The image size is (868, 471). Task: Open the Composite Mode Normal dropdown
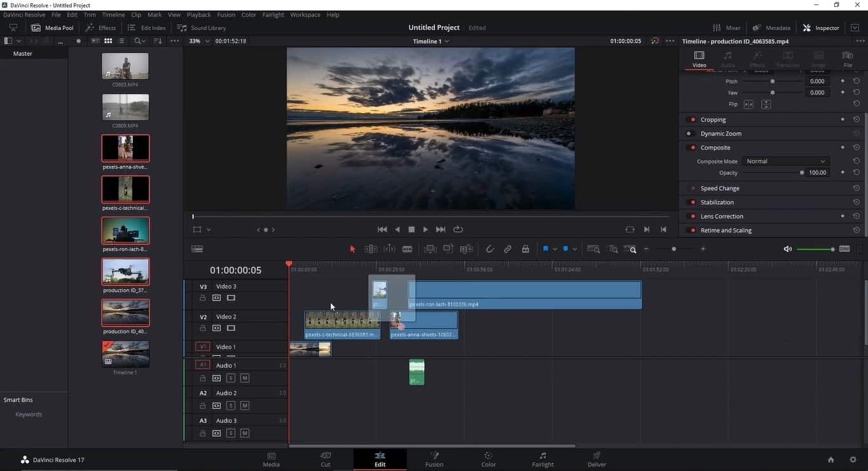click(x=785, y=161)
